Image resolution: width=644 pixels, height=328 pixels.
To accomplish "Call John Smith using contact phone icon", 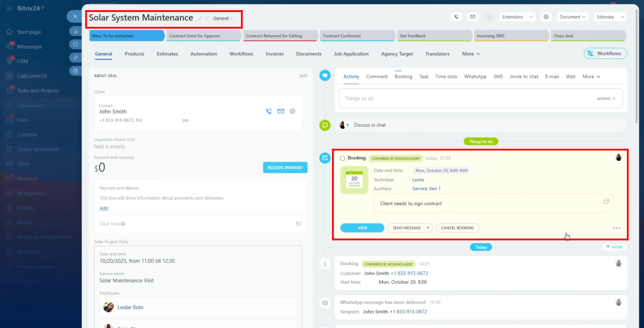I will (x=269, y=111).
